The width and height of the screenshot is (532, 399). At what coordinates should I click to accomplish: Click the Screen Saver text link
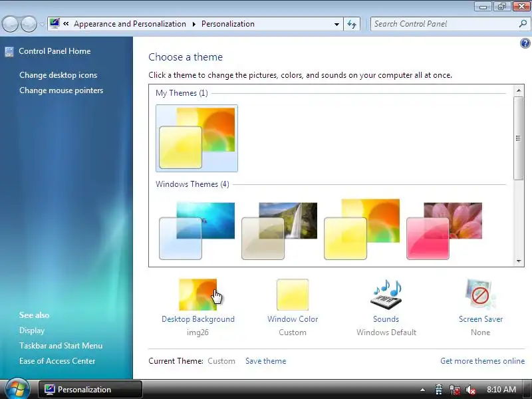click(x=481, y=319)
